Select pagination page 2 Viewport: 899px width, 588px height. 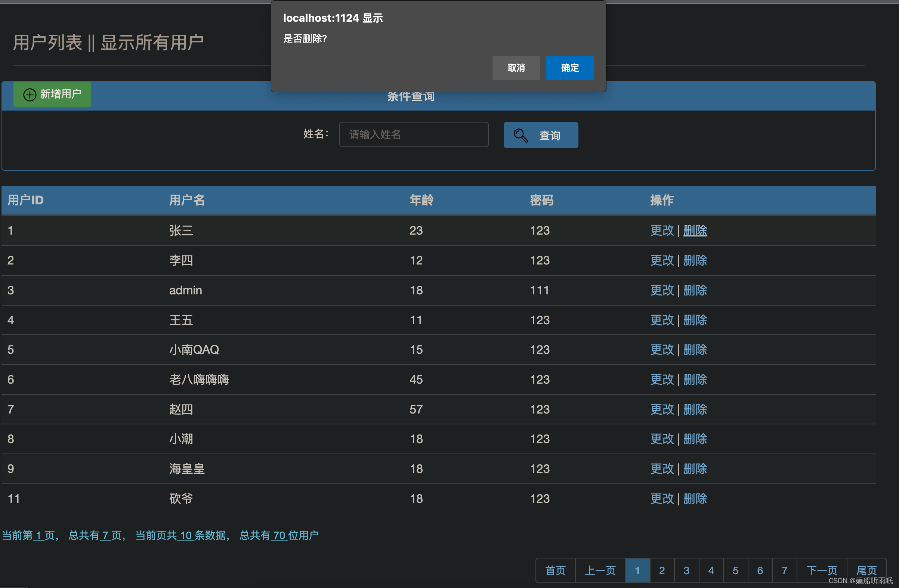click(662, 570)
